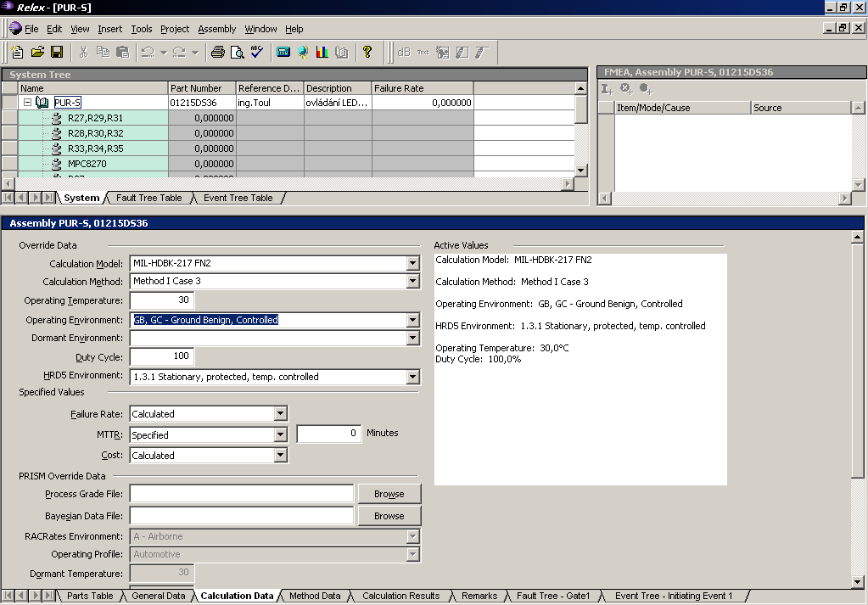Open the File menu
This screenshot has height=605, width=868.
(x=31, y=29)
